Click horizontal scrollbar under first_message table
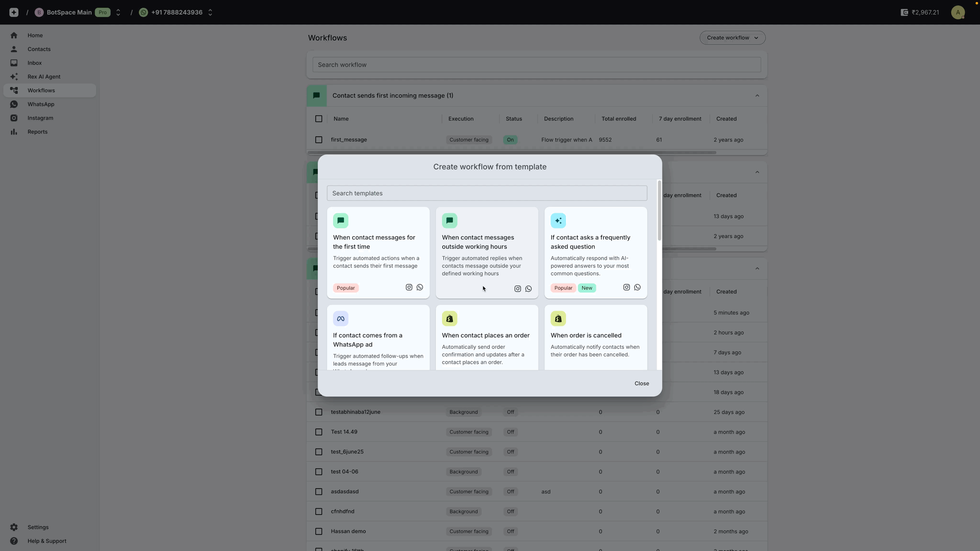The image size is (980, 551). (512, 152)
